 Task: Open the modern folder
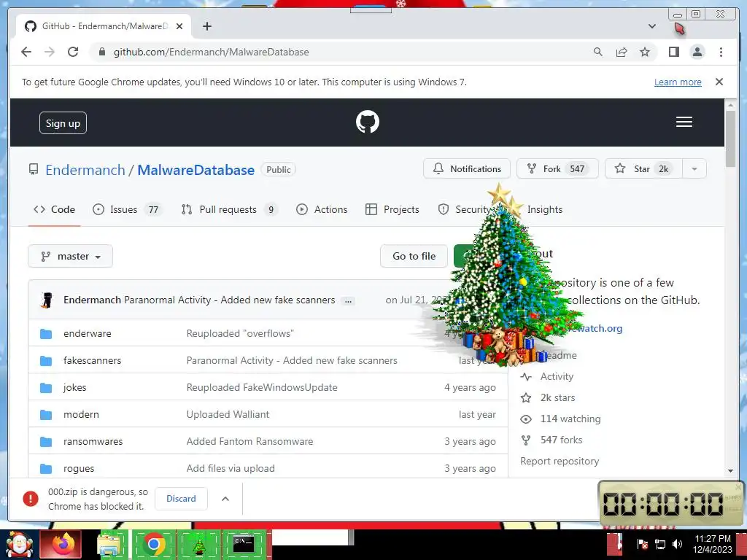click(81, 414)
